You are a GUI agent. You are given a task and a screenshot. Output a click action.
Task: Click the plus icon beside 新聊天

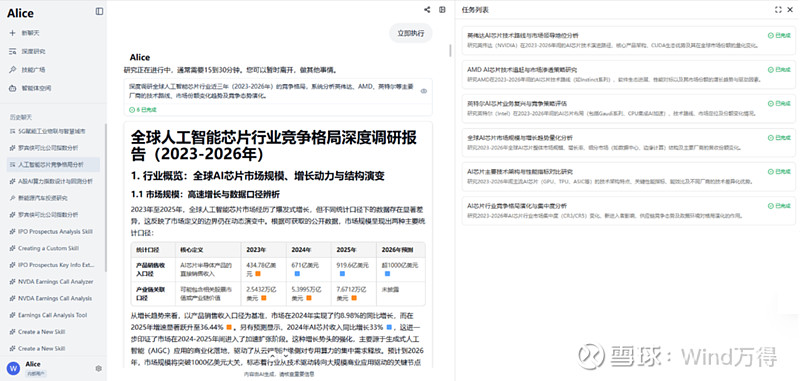tap(12, 33)
